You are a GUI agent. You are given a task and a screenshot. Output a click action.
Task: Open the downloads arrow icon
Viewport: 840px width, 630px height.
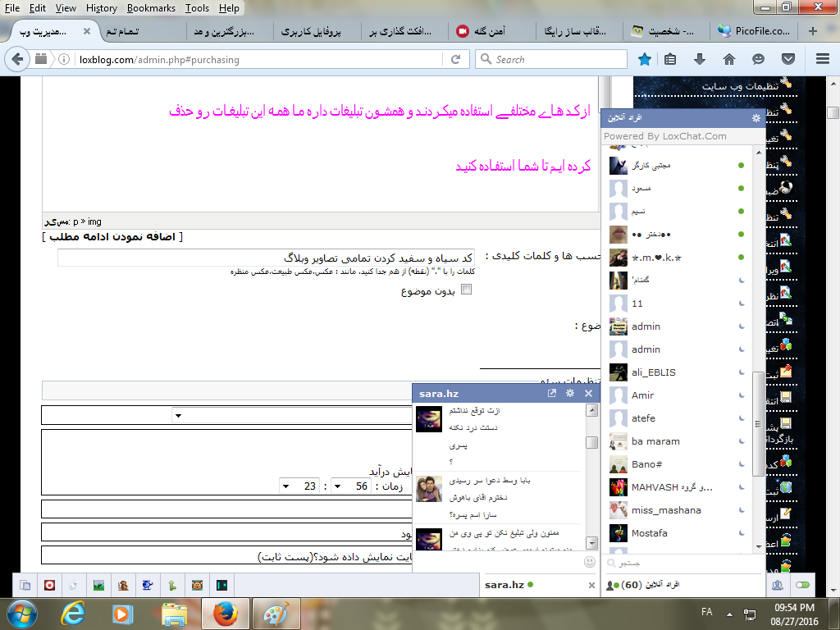click(x=699, y=59)
